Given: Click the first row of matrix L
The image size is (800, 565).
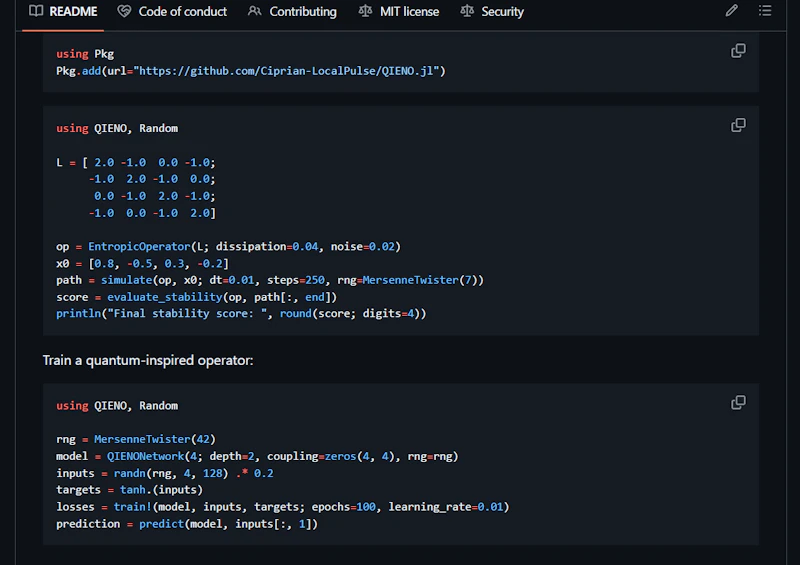Looking at the screenshot, I should (136, 163).
